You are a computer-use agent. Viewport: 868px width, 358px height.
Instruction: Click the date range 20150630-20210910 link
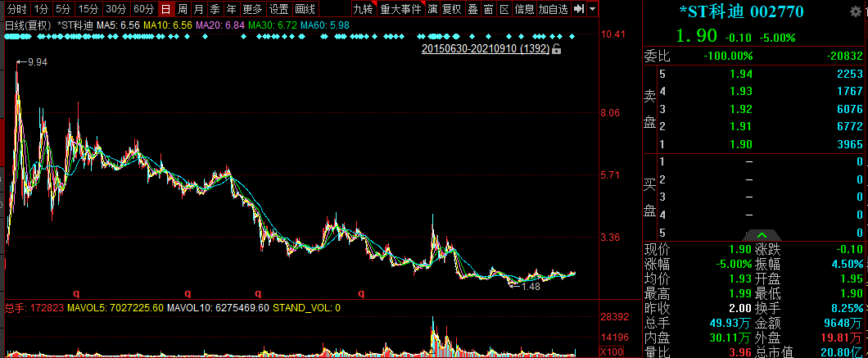pyautogui.click(x=486, y=49)
